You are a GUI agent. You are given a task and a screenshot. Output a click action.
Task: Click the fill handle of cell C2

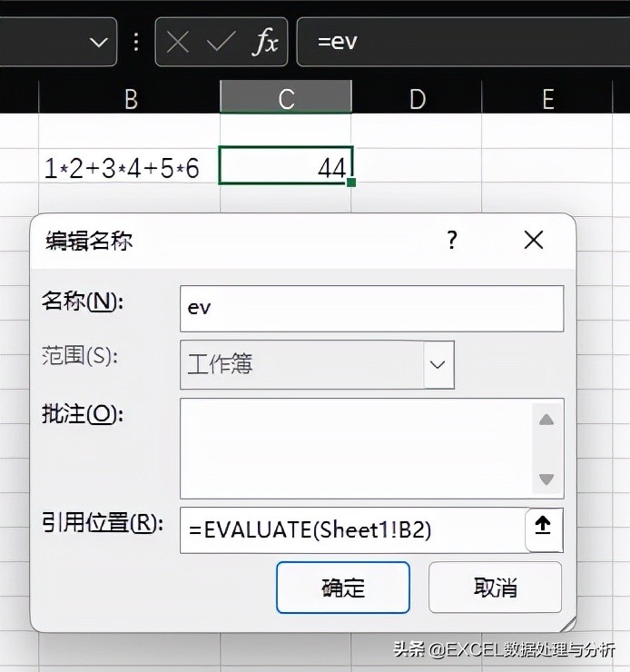pyautogui.click(x=351, y=183)
